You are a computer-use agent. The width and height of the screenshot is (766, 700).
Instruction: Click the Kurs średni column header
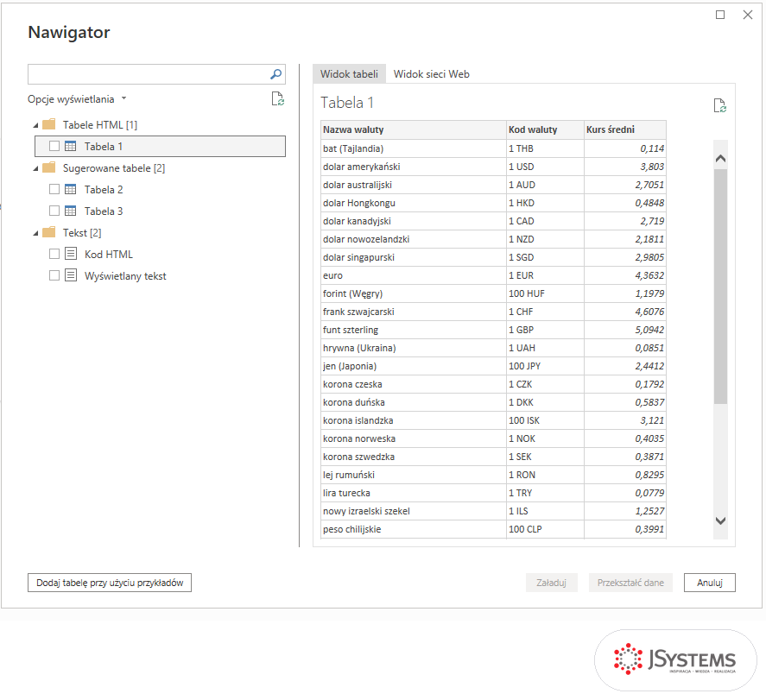coord(625,129)
